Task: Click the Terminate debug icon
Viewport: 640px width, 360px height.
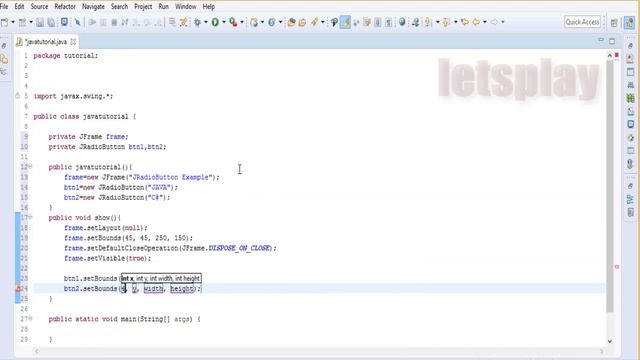Action: (x=114, y=22)
